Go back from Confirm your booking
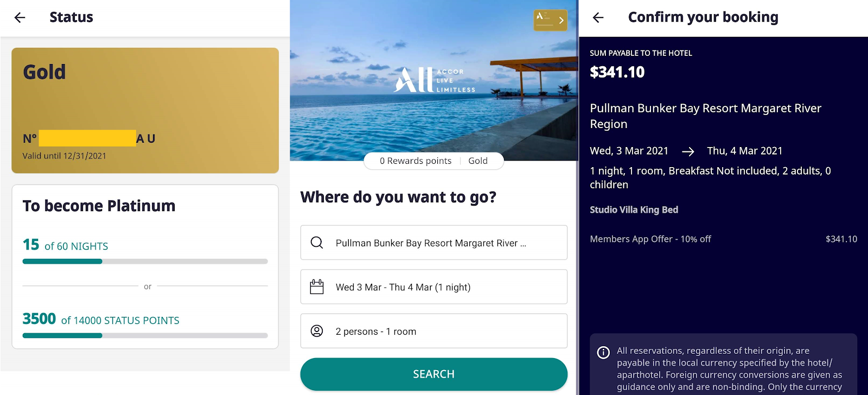868x395 pixels. pyautogui.click(x=598, y=17)
